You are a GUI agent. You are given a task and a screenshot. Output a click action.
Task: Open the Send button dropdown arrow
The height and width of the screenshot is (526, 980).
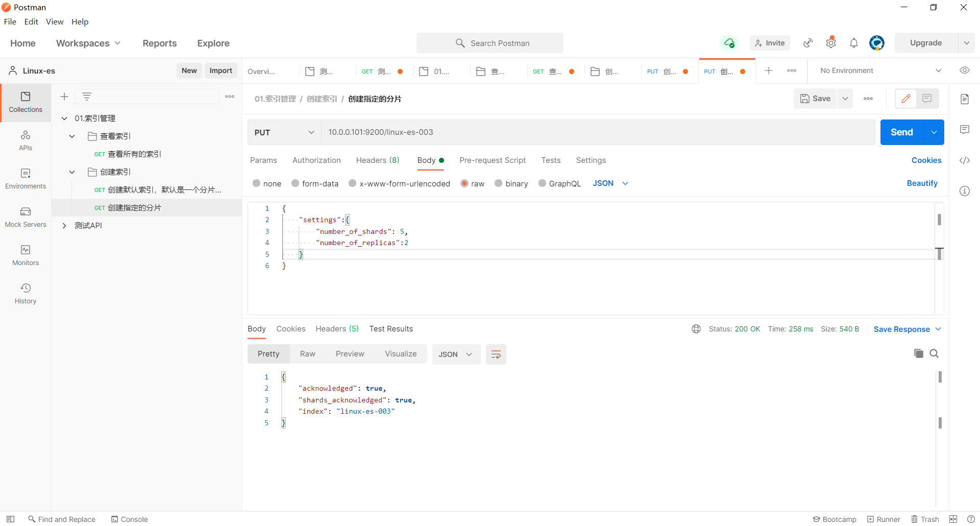(934, 132)
